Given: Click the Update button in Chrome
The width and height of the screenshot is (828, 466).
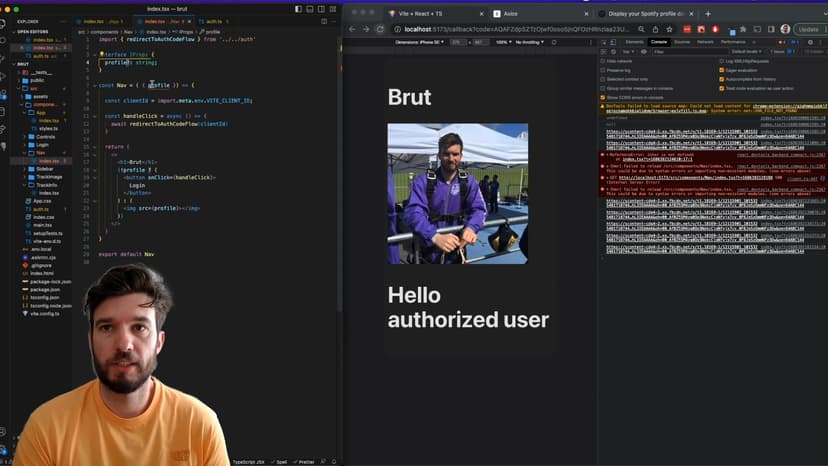Looking at the screenshot, I should pyautogui.click(x=809, y=29).
